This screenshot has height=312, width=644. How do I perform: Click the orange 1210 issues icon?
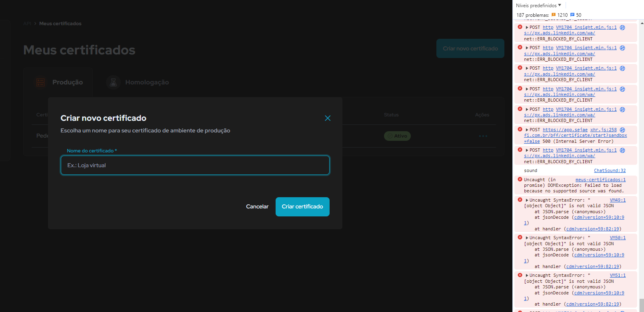tap(554, 15)
